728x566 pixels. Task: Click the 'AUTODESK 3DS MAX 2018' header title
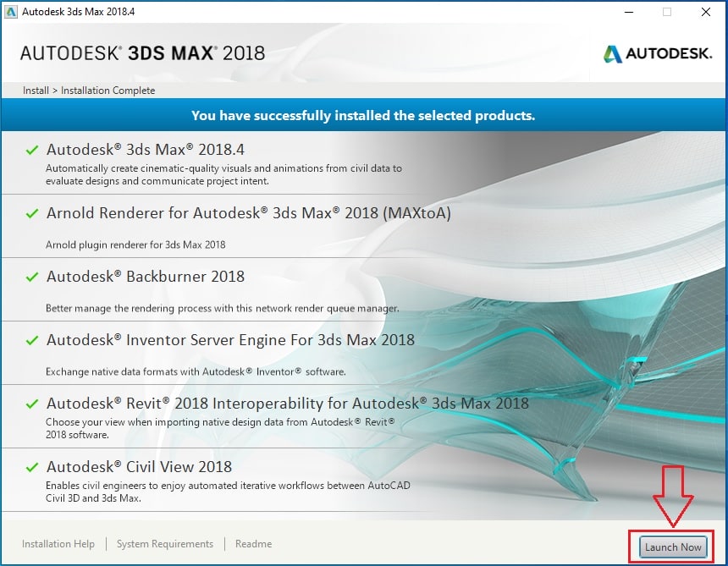(142, 53)
